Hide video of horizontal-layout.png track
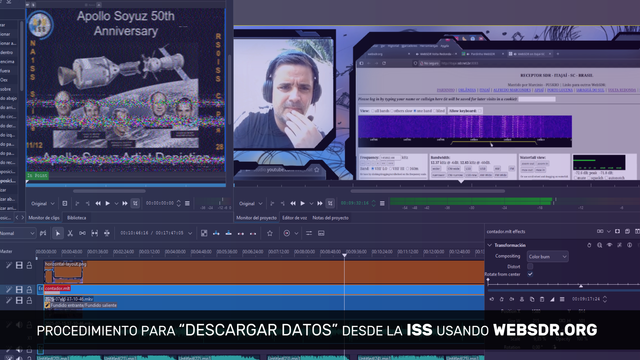The height and width of the screenshot is (360, 640). point(19,265)
